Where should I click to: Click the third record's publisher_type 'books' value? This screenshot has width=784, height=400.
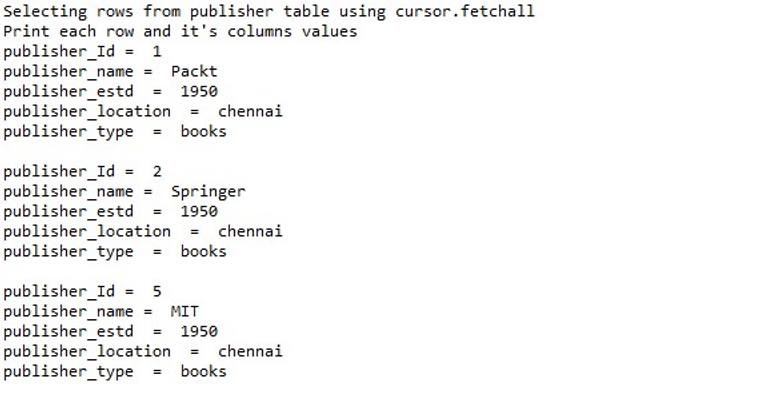tap(204, 371)
